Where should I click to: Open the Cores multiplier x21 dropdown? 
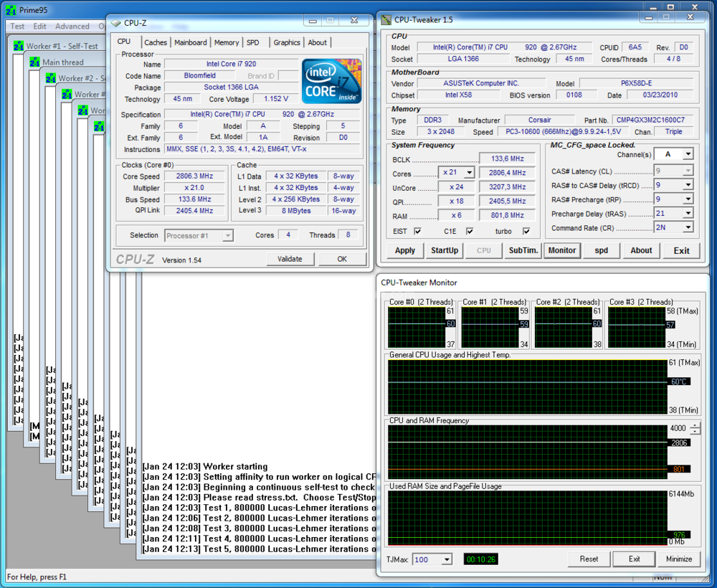click(x=469, y=173)
